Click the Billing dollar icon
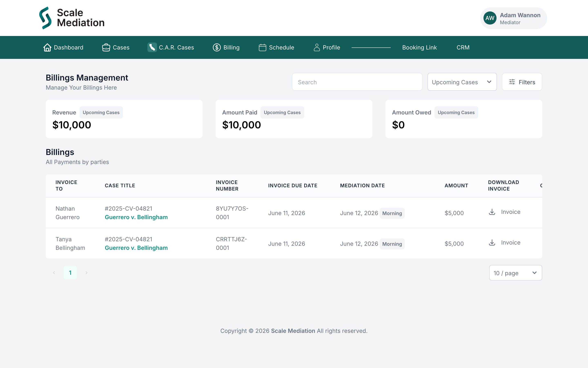The height and width of the screenshot is (368, 588). pyautogui.click(x=217, y=47)
